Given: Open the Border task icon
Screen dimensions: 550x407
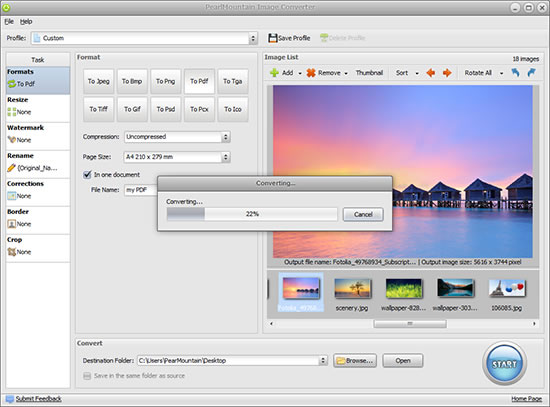Looking at the screenshot, I should pos(12,224).
